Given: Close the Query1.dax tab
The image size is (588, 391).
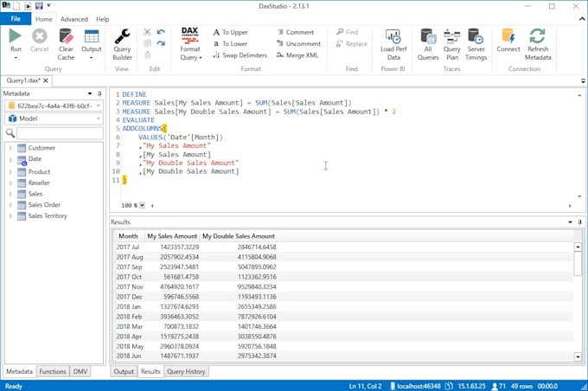Looking at the screenshot, I should point(46,80).
